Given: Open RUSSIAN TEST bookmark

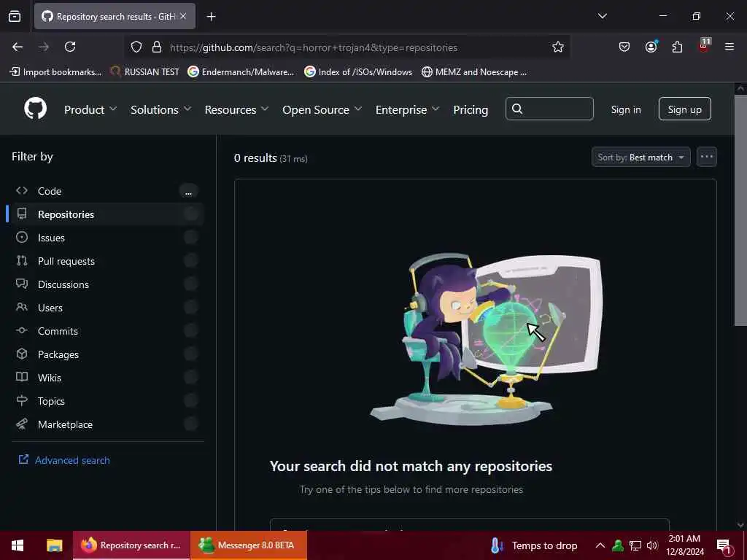Looking at the screenshot, I should click(145, 72).
